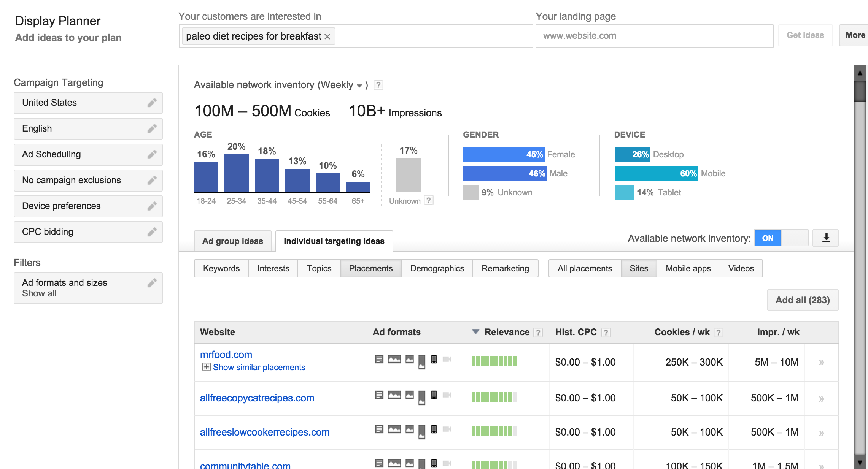Click the '10B+' impressions figure
868x469 pixels.
point(367,111)
